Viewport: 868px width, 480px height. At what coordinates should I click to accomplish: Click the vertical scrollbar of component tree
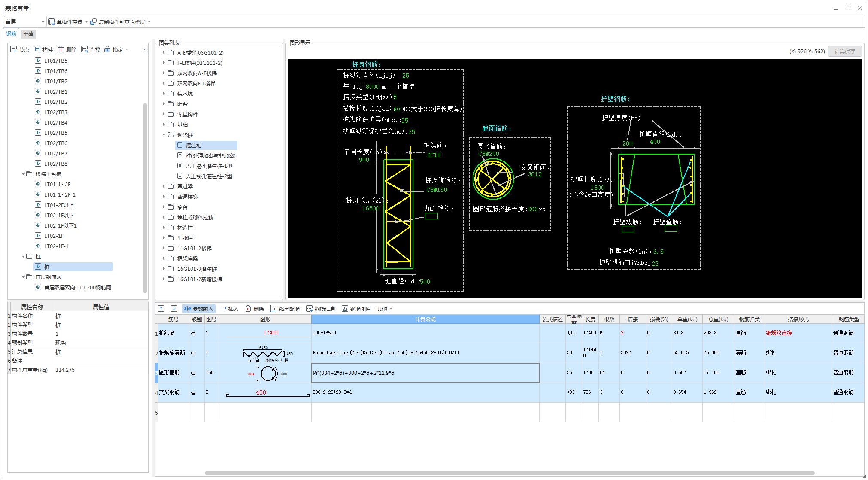145,197
